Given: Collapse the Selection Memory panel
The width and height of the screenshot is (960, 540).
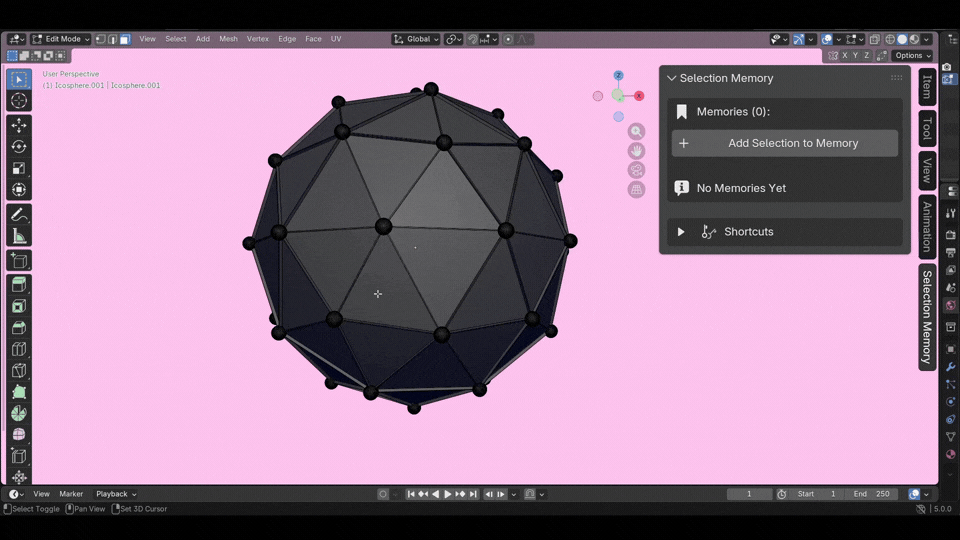Looking at the screenshot, I should pyautogui.click(x=672, y=78).
